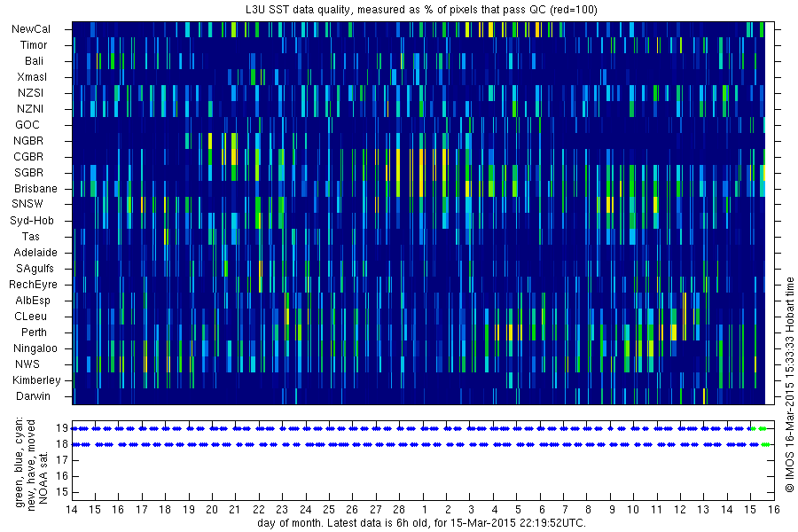Viewport: 798px width, 532px height.
Task: Click the NWS region label
Action: click(27, 364)
